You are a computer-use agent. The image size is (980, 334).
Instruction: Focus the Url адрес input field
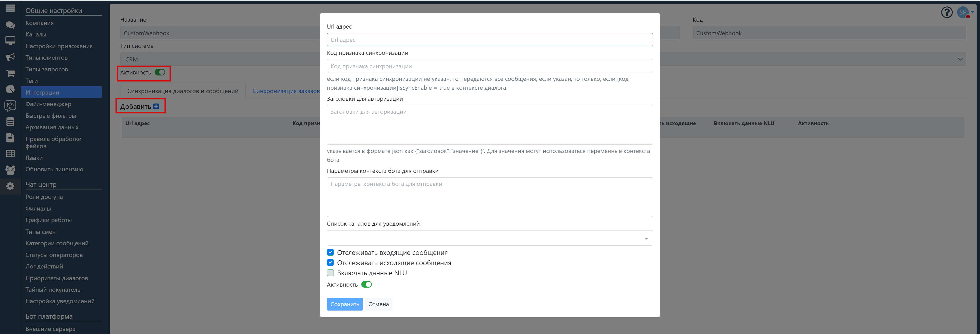click(x=490, y=40)
